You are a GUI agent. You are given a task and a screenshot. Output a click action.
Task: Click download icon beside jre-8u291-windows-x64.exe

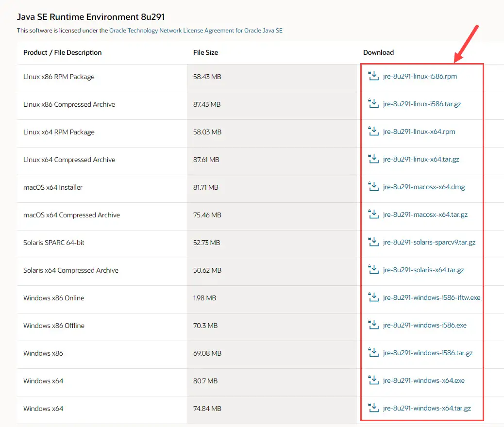click(x=373, y=380)
